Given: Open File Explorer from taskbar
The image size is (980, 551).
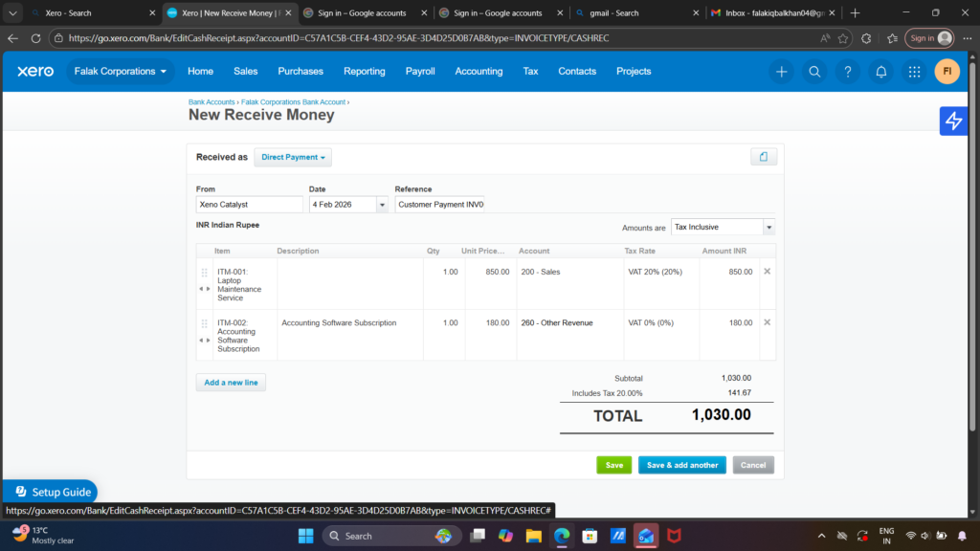Looking at the screenshot, I should (x=533, y=536).
